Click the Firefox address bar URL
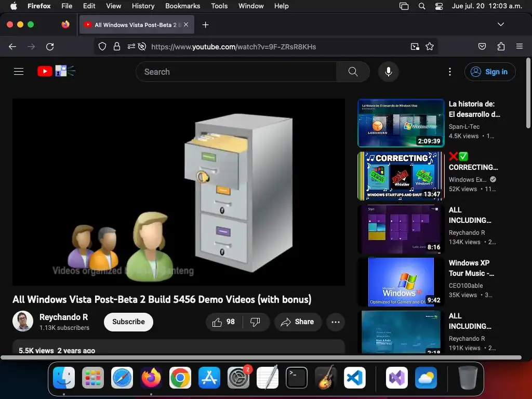 [x=233, y=46]
